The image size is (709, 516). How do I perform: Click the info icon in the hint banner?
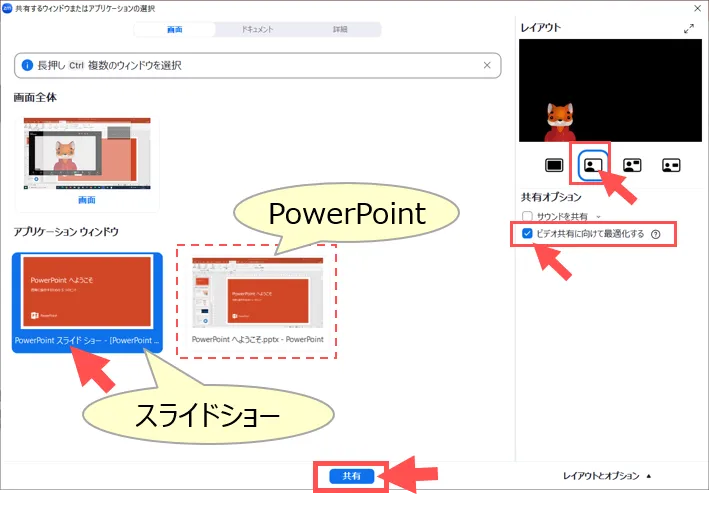27,65
